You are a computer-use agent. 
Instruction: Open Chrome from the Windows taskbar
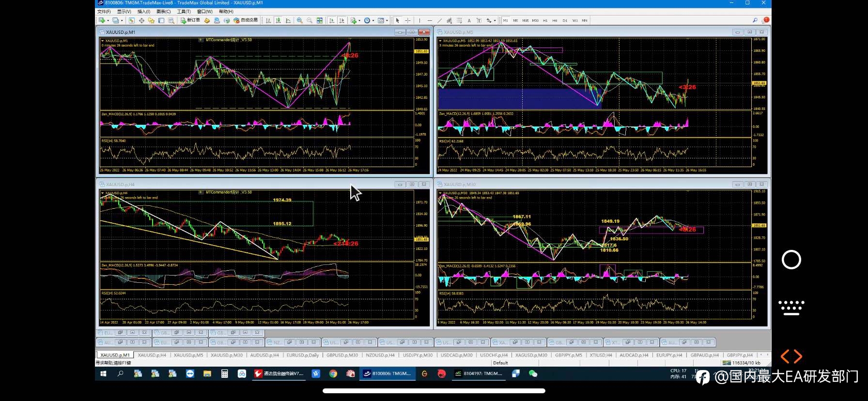(333, 373)
